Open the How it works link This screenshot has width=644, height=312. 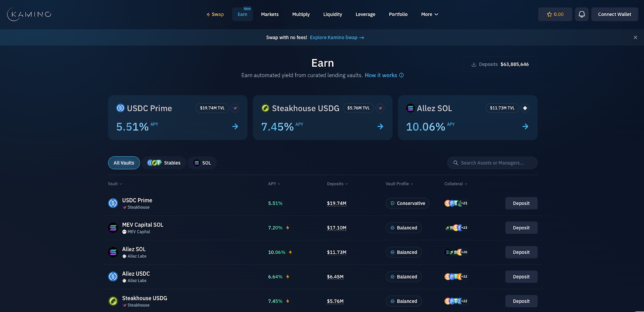coord(381,75)
